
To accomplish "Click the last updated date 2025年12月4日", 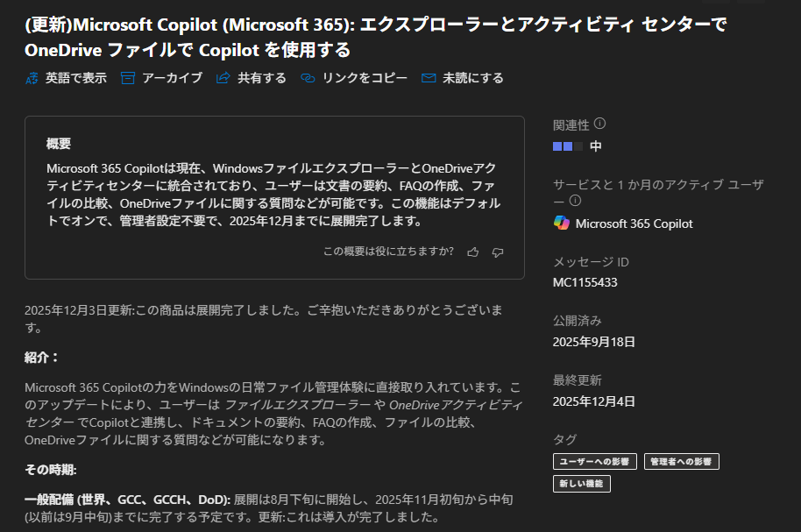I will pos(594,401).
